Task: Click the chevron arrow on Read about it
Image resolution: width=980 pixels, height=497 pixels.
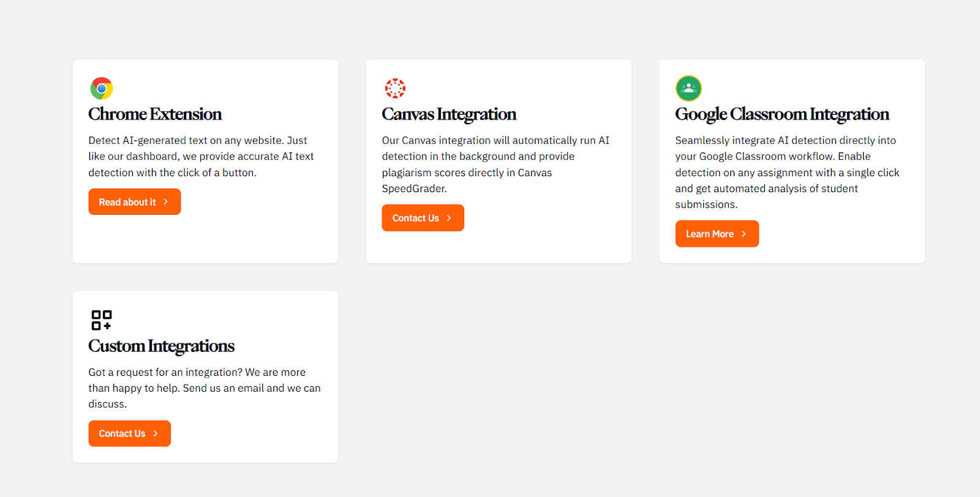Action: click(165, 202)
